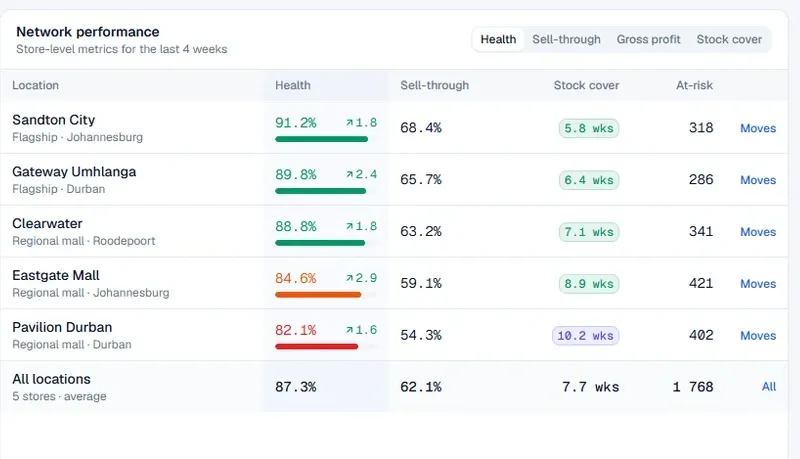
Task: Click the 7.7 wks average stock cover
Action: click(x=590, y=387)
